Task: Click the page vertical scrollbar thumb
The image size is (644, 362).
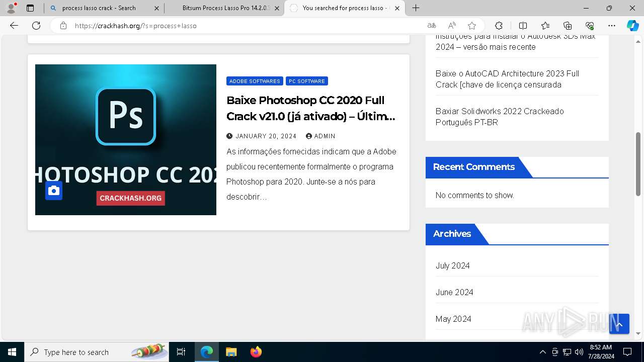Action: (x=638, y=164)
